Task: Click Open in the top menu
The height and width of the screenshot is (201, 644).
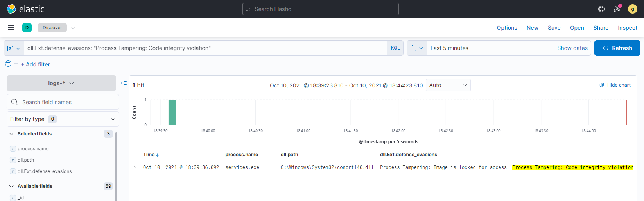Action: [x=577, y=28]
